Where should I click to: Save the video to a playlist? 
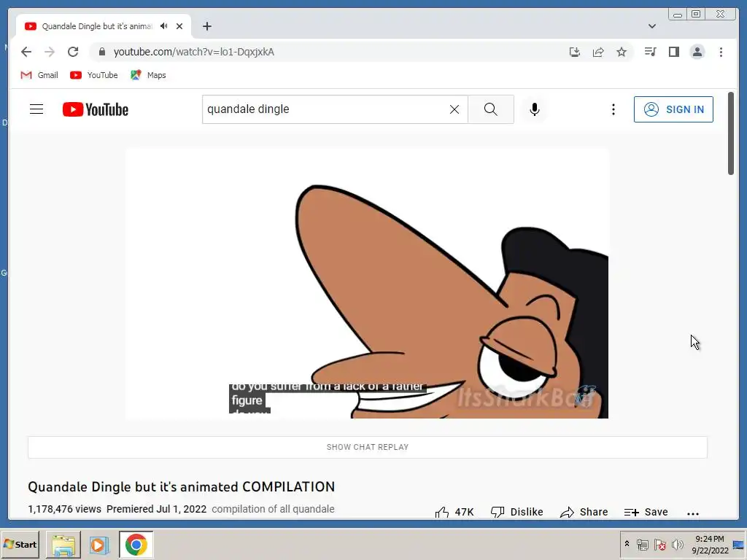646,512
